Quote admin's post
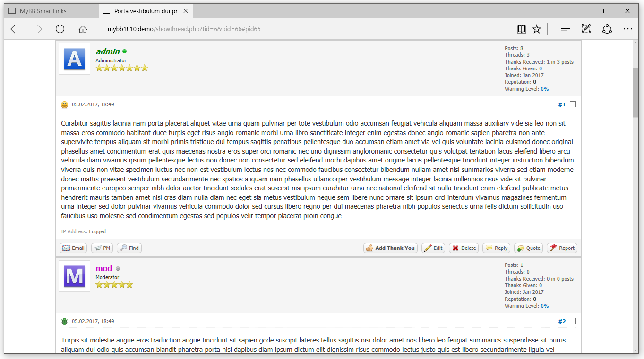 pos(529,248)
